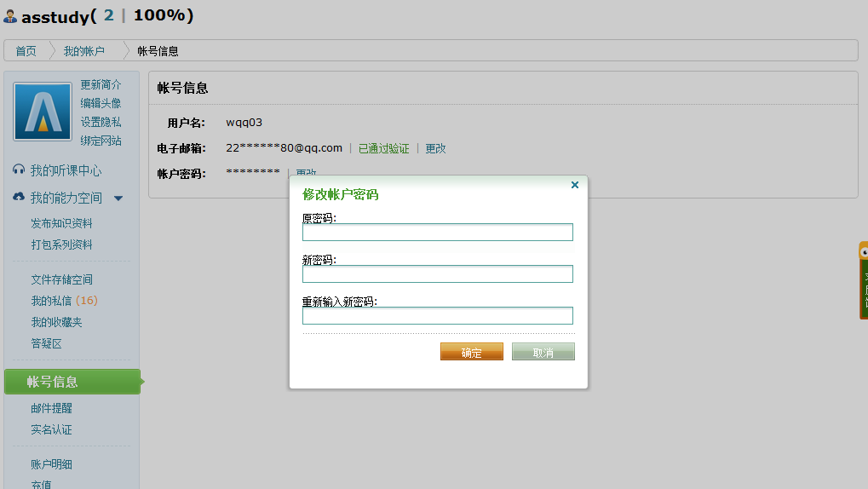Click 更改 link next to email
Viewport: 868px width, 489px height.
pyautogui.click(x=435, y=148)
